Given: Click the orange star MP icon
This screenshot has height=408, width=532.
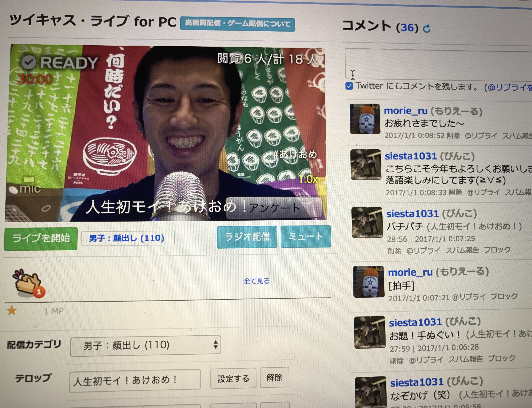Looking at the screenshot, I should (12, 310).
